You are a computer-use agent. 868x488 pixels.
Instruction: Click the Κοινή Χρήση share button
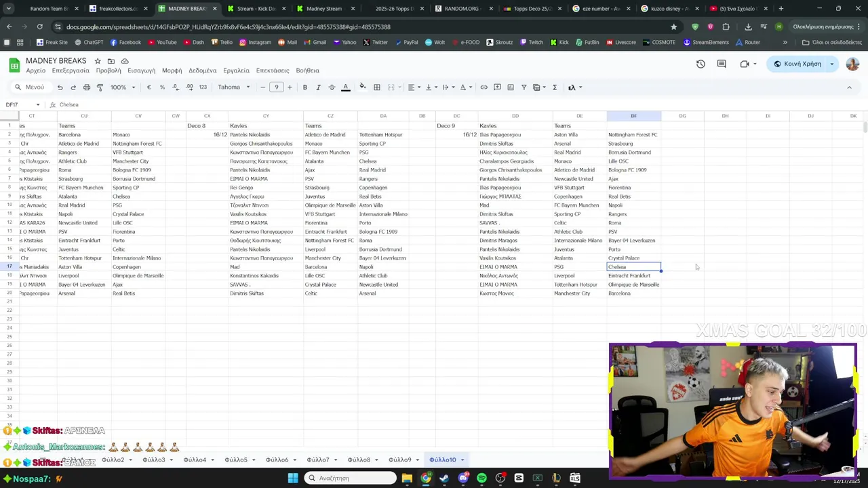point(797,64)
